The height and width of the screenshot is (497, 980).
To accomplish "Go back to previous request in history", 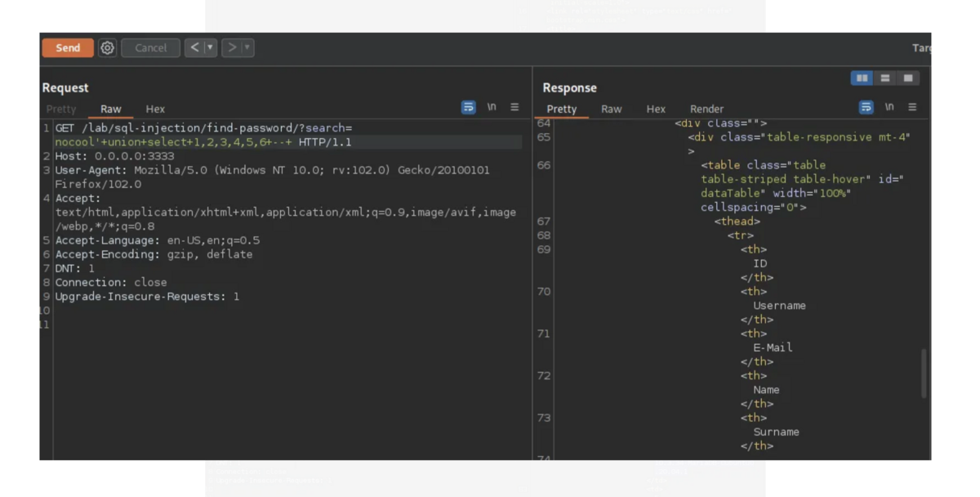I will (x=195, y=48).
